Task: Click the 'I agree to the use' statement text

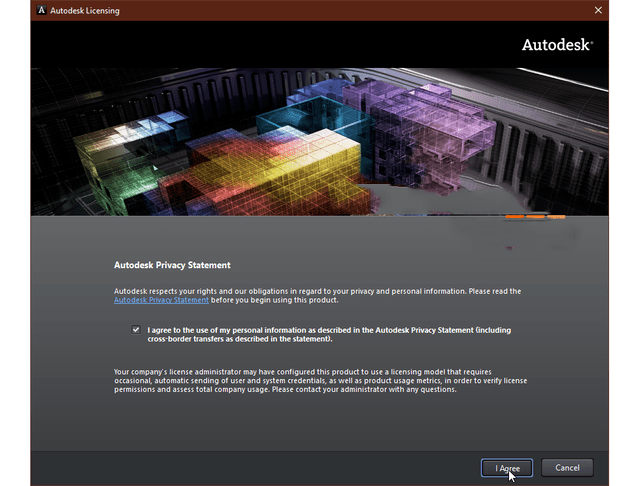Action: pos(329,334)
